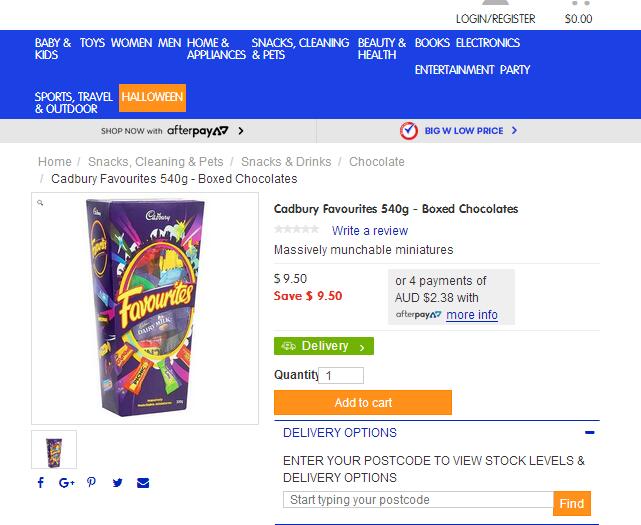
Task: Click magnifier zoom icon on product image
Action: 40,202
